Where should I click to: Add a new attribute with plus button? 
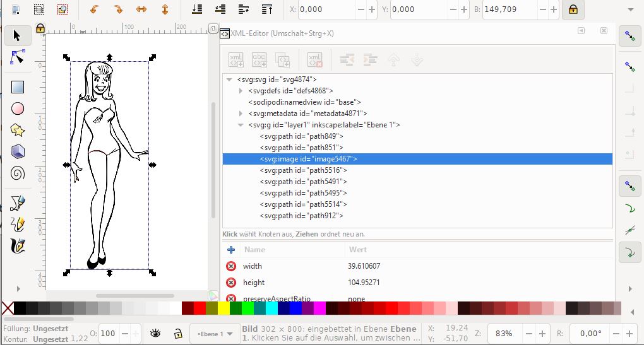pos(231,250)
